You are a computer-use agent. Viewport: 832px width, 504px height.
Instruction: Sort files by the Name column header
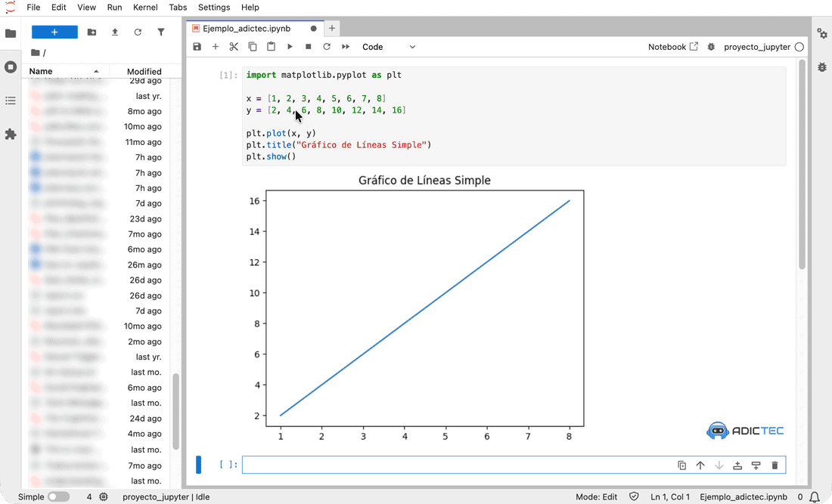(x=39, y=70)
